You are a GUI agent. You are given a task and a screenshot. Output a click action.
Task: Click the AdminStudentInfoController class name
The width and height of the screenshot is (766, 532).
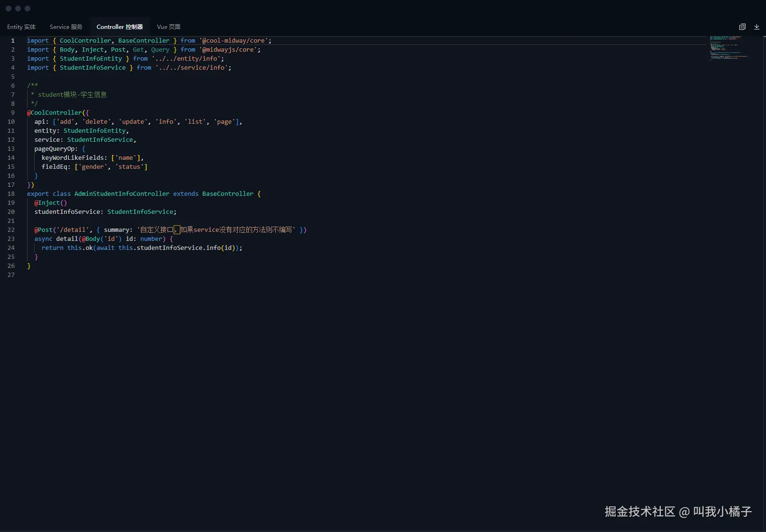[122, 194]
